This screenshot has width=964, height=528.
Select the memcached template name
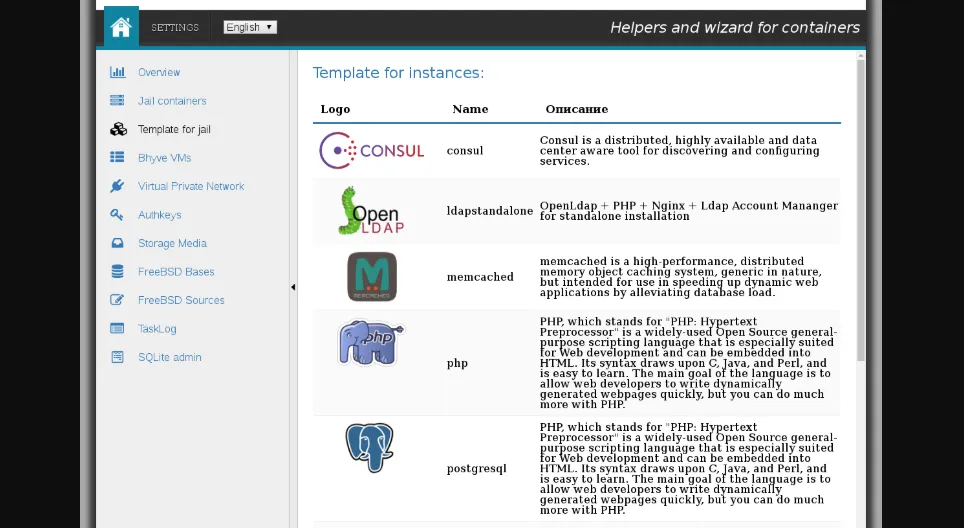[480, 277]
